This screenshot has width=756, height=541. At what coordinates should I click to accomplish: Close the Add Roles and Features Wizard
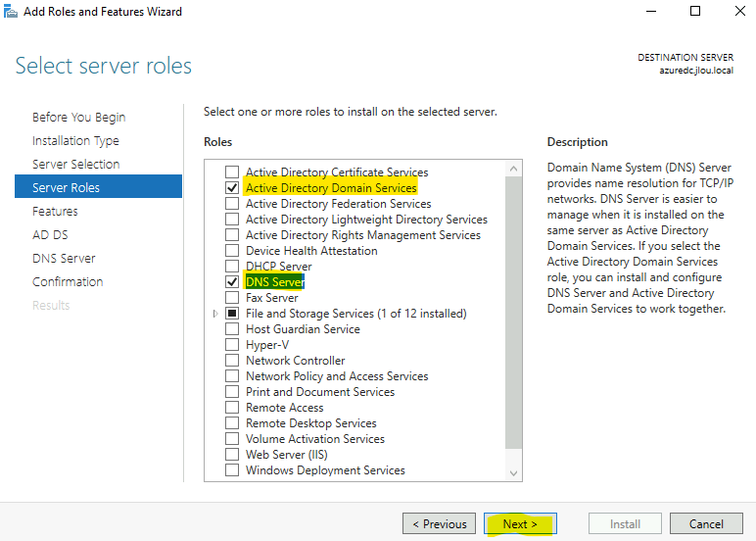(x=740, y=11)
